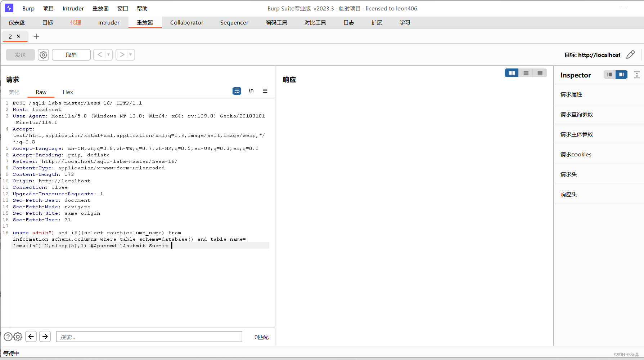This screenshot has height=360, width=644.
Task: Expand 请求主体参数 section in Inspector
Action: 599,134
